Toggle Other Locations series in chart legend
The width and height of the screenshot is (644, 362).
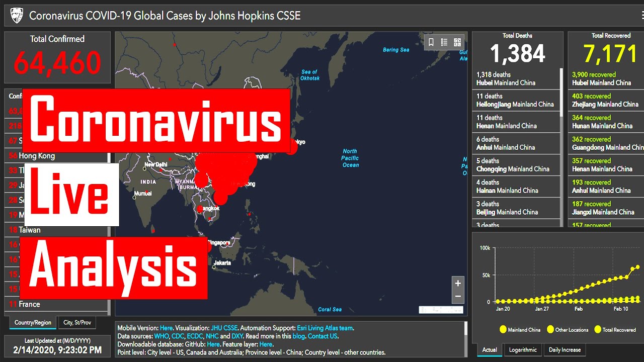(x=567, y=330)
